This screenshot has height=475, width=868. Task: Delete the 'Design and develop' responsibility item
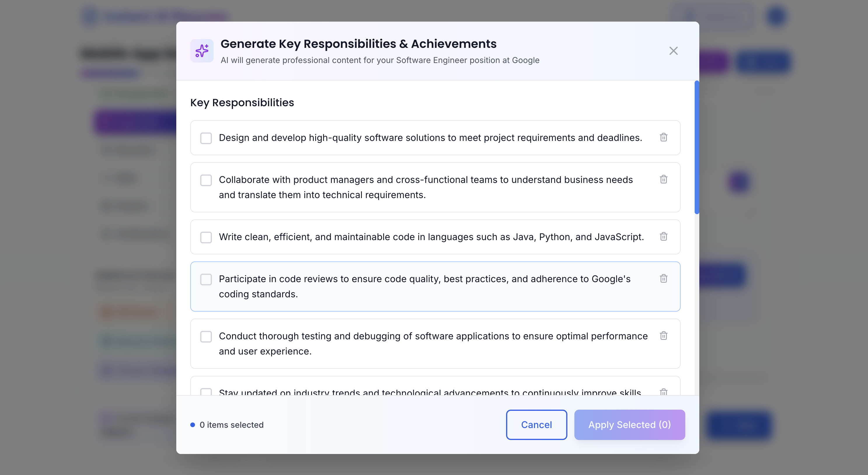pos(663,137)
